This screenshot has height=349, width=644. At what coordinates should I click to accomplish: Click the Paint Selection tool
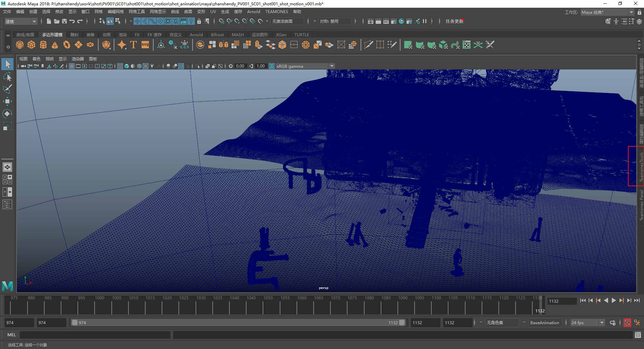point(7,89)
